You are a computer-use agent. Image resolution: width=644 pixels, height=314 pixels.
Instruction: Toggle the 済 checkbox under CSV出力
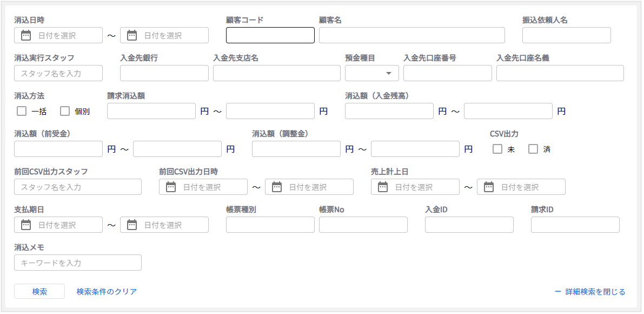tap(533, 149)
